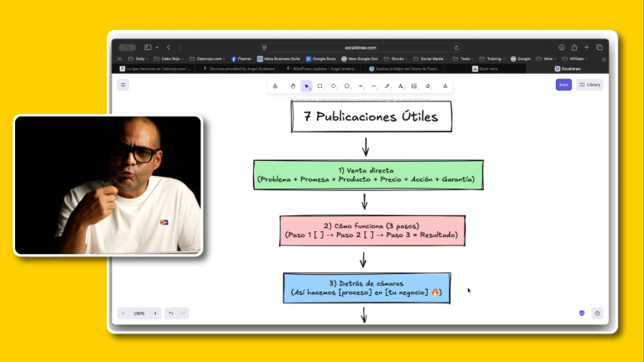The image size is (644, 362).
Task: Open the Excalidraw hamburger main menu
Action: [123, 85]
